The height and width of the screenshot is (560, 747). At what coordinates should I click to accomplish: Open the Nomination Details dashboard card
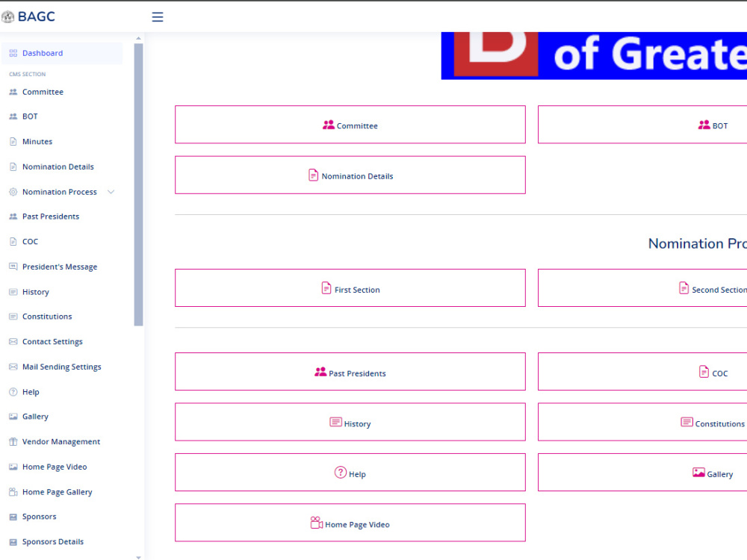tap(350, 175)
